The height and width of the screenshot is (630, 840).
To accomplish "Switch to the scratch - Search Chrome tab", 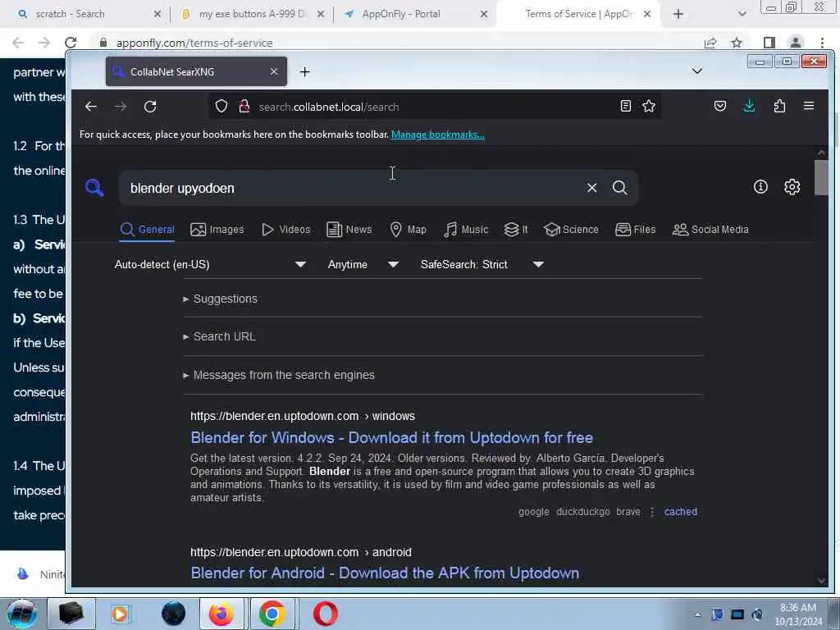I will pyautogui.click(x=89, y=14).
